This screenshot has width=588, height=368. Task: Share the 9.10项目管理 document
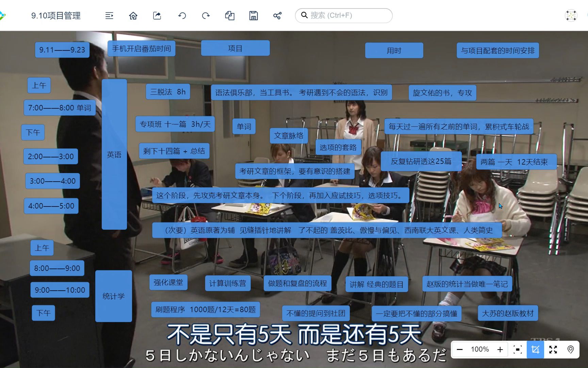point(277,16)
